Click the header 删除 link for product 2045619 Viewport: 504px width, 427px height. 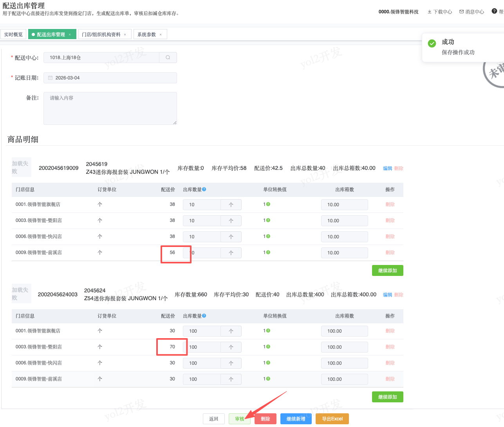pyautogui.click(x=399, y=168)
